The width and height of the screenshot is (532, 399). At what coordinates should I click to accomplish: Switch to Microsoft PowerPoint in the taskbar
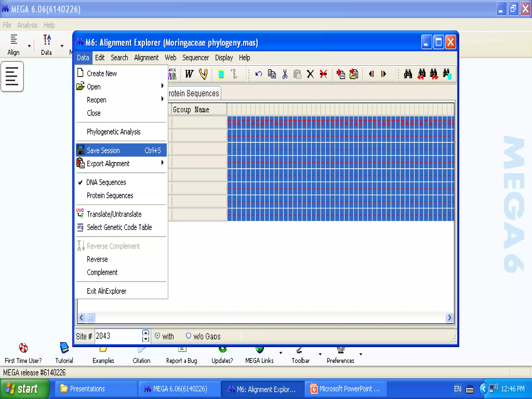(345, 389)
